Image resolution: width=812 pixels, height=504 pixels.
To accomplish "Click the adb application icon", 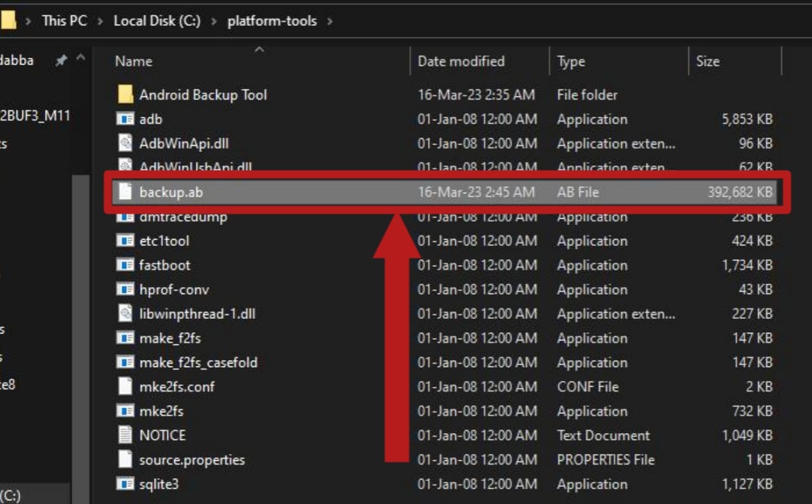I will click(x=126, y=119).
